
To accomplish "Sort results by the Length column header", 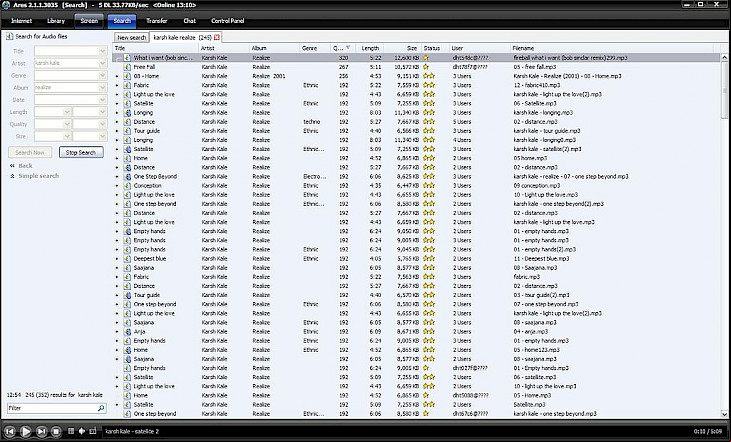I will (x=370, y=48).
